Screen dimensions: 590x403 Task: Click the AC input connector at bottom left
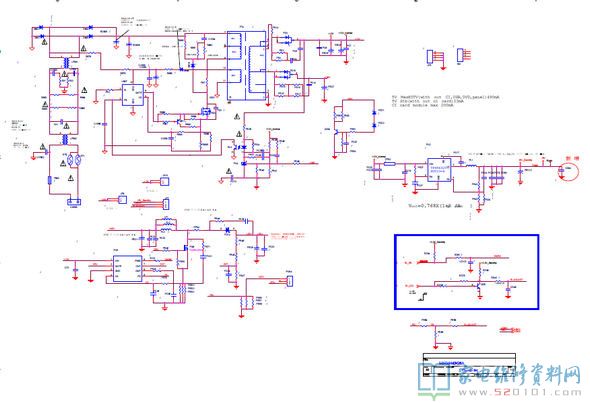pyautogui.click(x=74, y=202)
